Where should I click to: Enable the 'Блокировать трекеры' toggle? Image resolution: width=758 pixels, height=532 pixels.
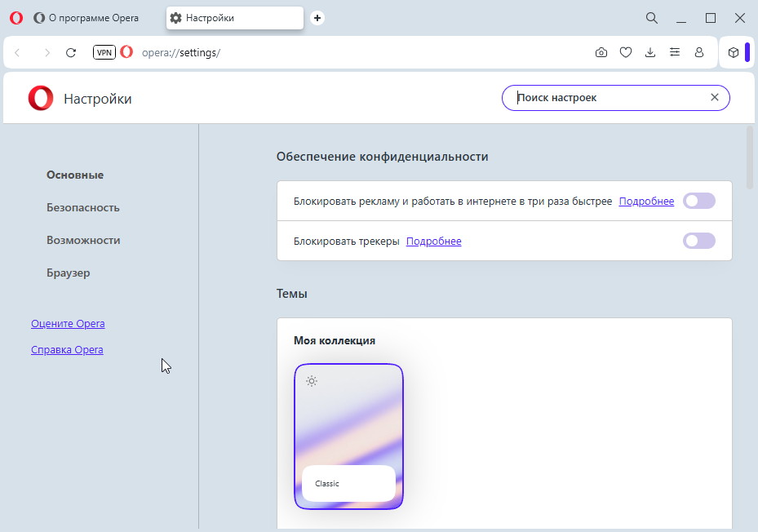699,241
